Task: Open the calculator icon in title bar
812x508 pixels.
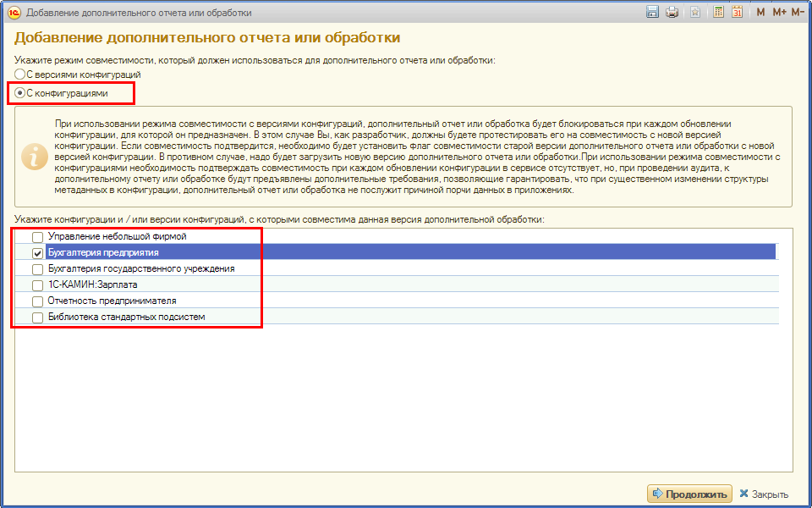Action: 718,12
